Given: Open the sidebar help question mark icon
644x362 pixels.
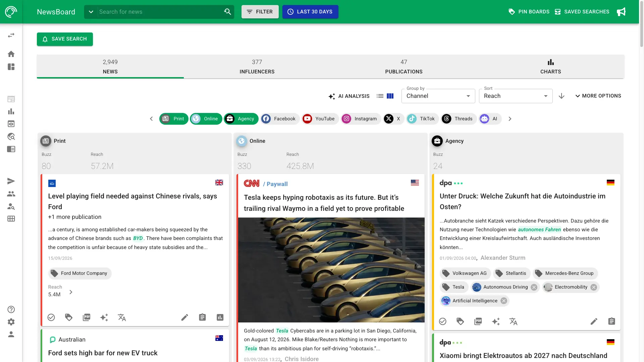Looking at the screenshot, I should 11,309.
